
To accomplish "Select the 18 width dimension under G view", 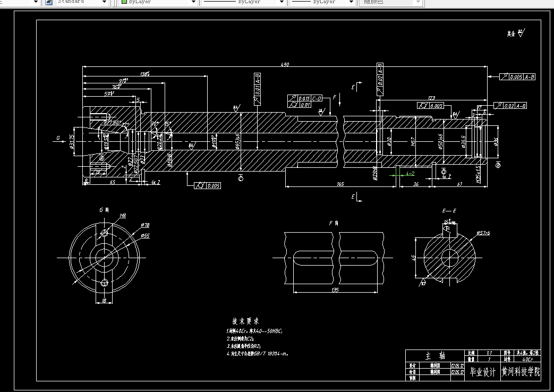I will click(104, 301).
